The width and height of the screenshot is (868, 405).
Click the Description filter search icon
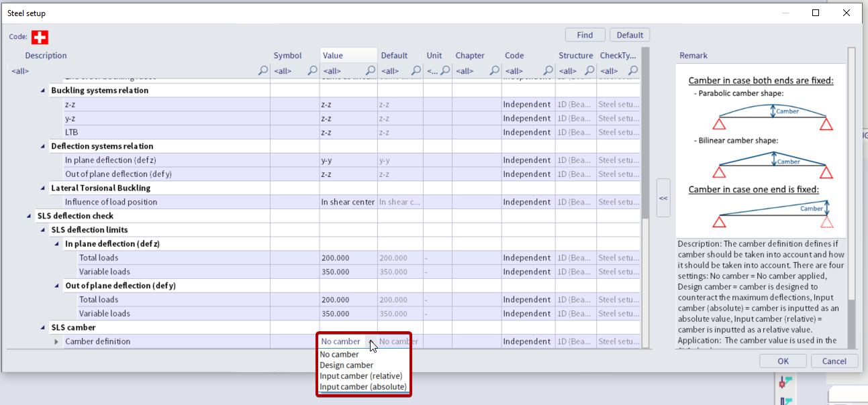point(263,70)
